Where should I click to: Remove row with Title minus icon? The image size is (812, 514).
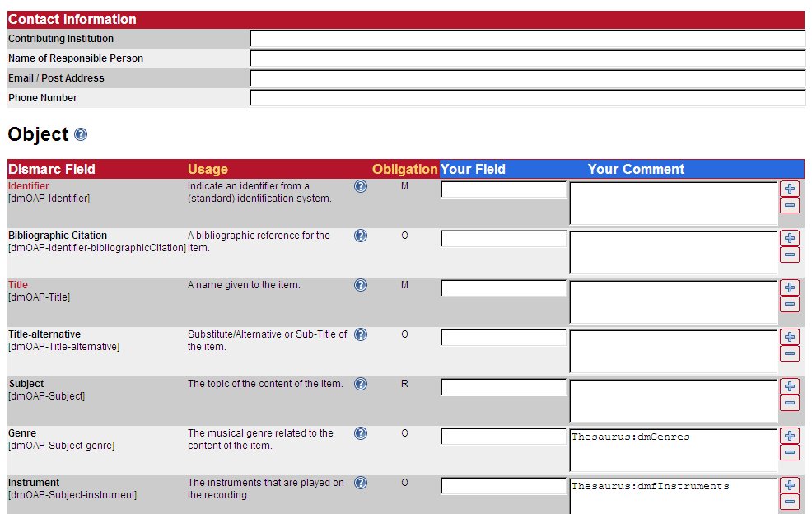(x=790, y=304)
